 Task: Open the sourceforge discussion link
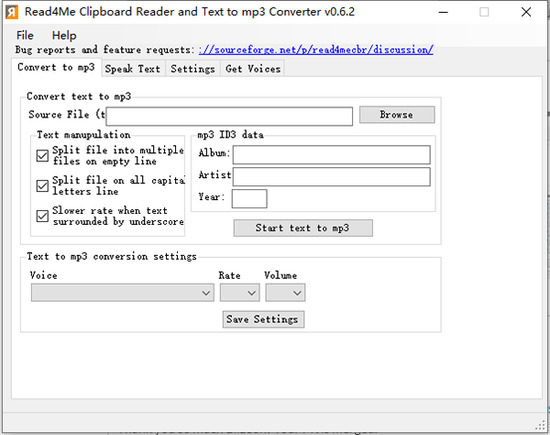click(316, 49)
